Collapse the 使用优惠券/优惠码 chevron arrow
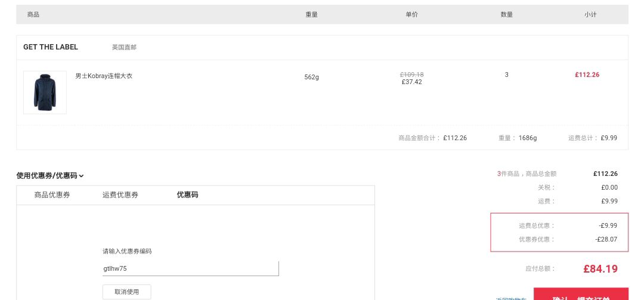 (81, 176)
